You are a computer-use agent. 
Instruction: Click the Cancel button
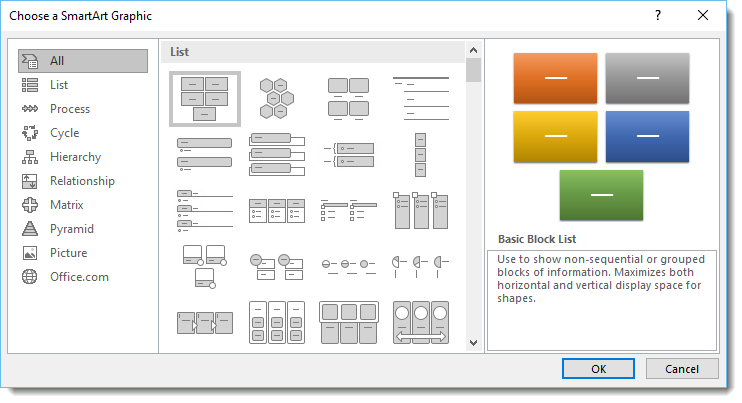pos(681,368)
